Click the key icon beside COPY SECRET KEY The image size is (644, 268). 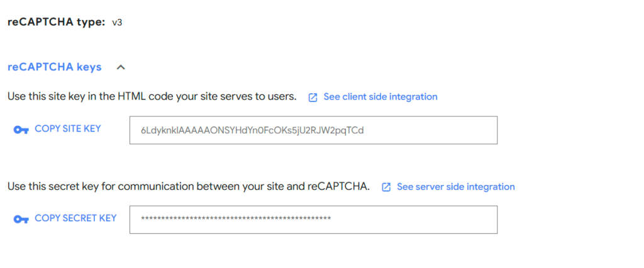(x=21, y=220)
